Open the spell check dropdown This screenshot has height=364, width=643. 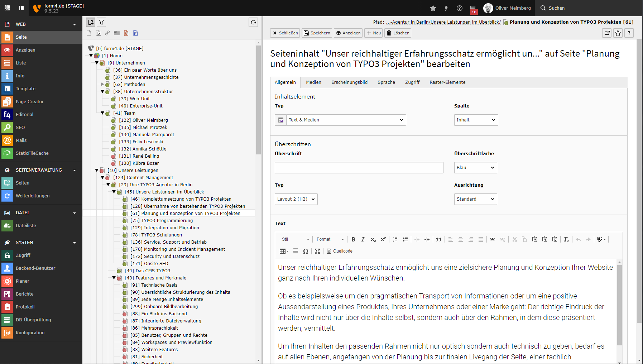[x=601, y=239]
